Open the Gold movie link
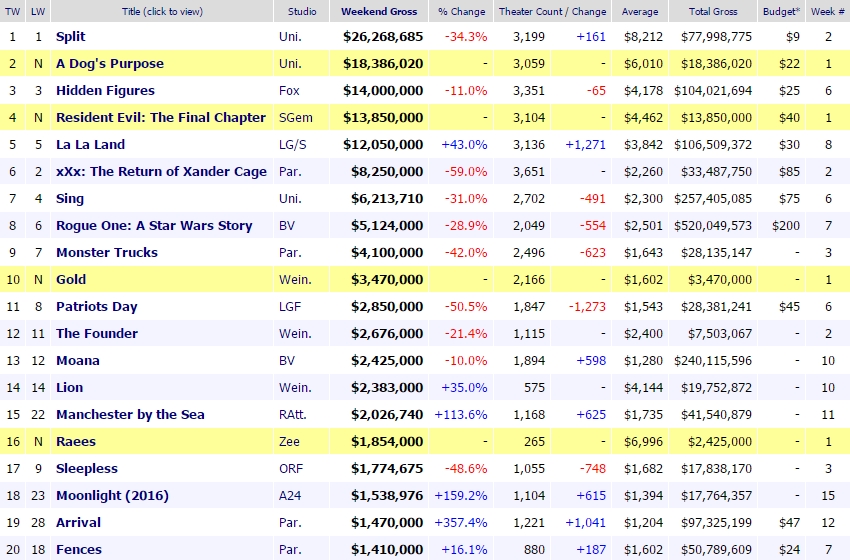This screenshot has height=560, width=850. tap(71, 280)
